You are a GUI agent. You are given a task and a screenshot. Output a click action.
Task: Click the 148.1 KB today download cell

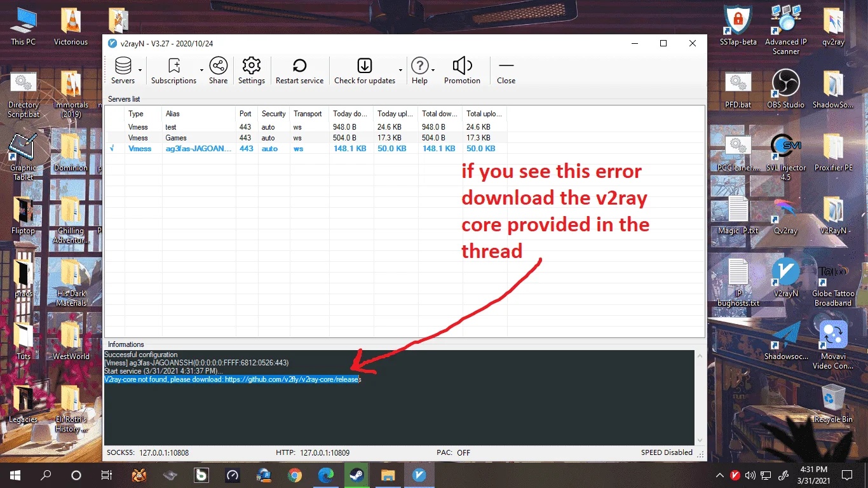(x=349, y=149)
